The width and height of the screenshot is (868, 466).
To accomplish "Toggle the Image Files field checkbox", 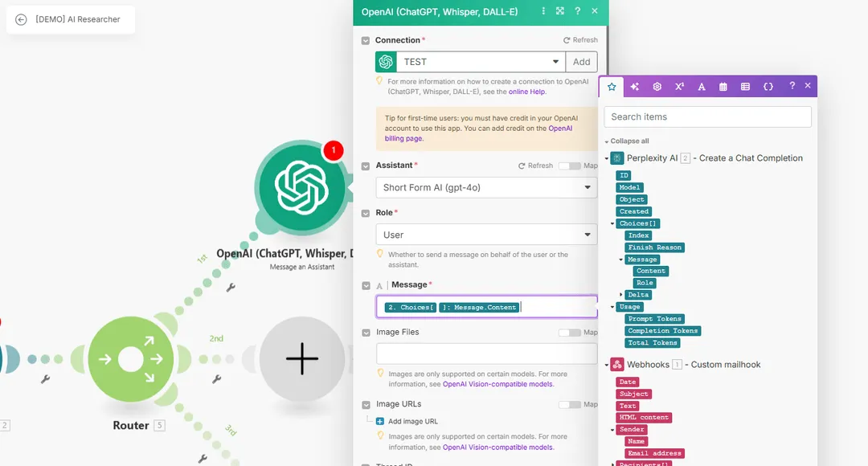I will 366,333.
